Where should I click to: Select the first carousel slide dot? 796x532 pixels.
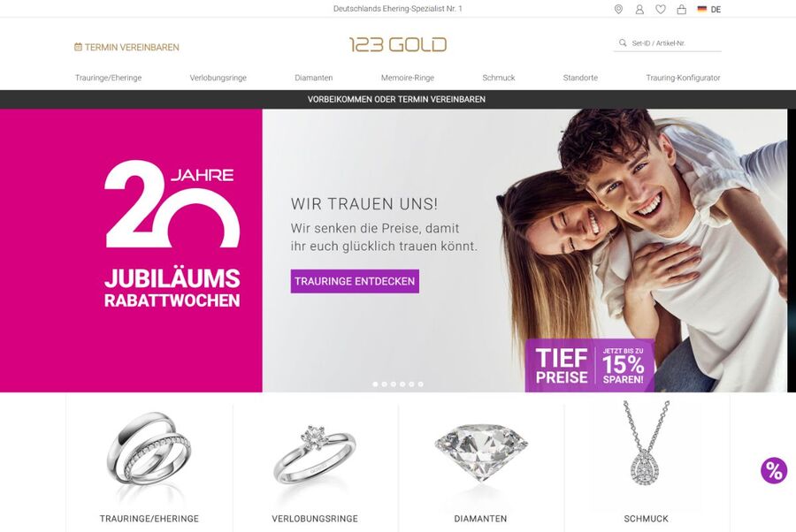(x=375, y=384)
